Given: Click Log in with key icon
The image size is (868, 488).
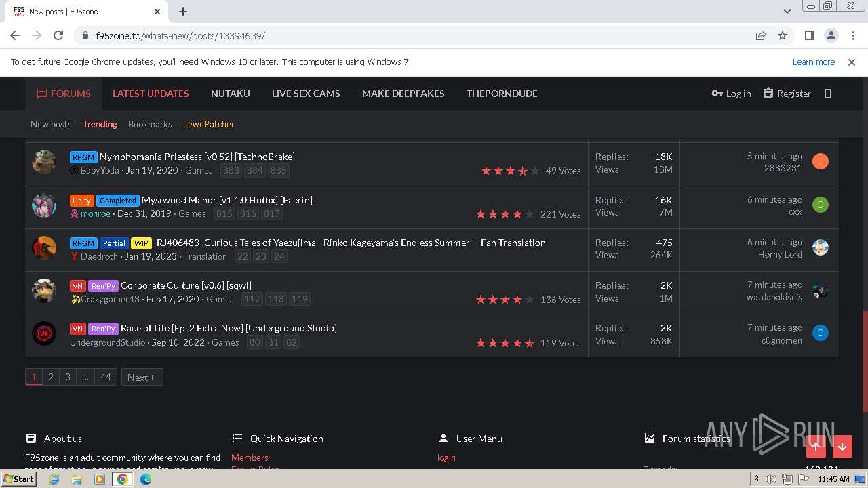Looking at the screenshot, I should (x=731, y=94).
